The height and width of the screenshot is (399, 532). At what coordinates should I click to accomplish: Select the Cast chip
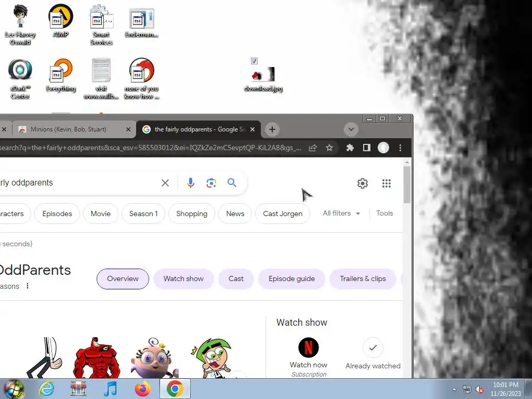tap(236, 279)
